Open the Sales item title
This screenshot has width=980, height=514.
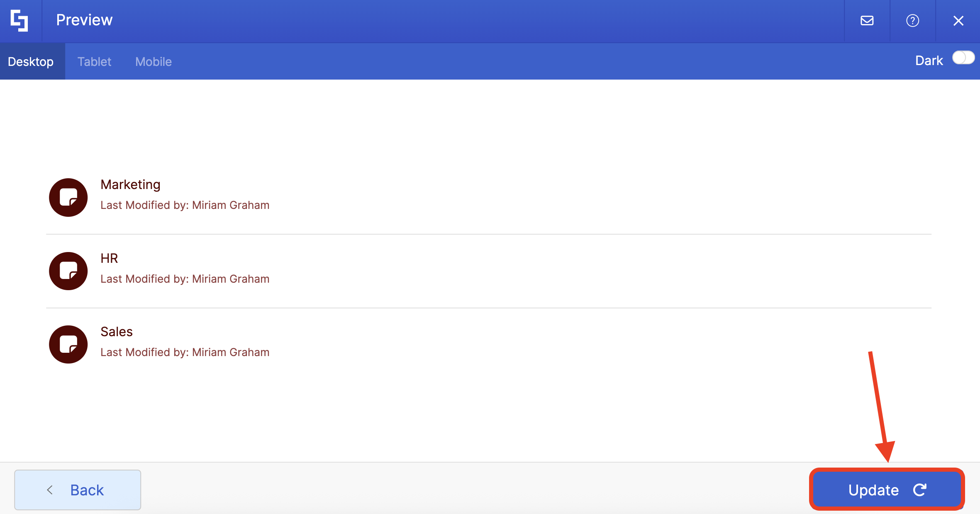point(117,332)
